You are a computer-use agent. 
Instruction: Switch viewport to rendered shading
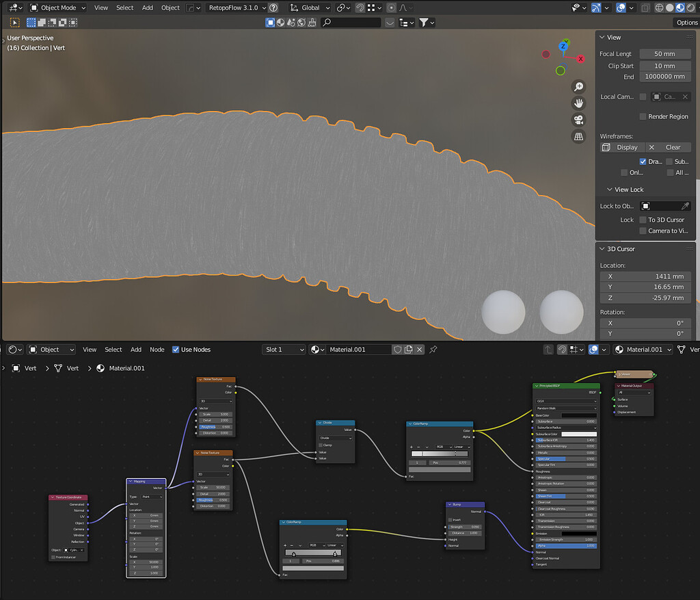click(x=690, y=8)
